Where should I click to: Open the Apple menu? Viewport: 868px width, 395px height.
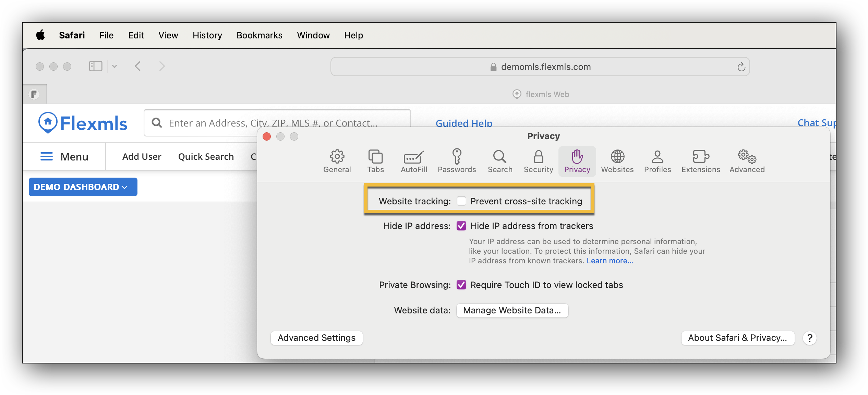[40, 35]
